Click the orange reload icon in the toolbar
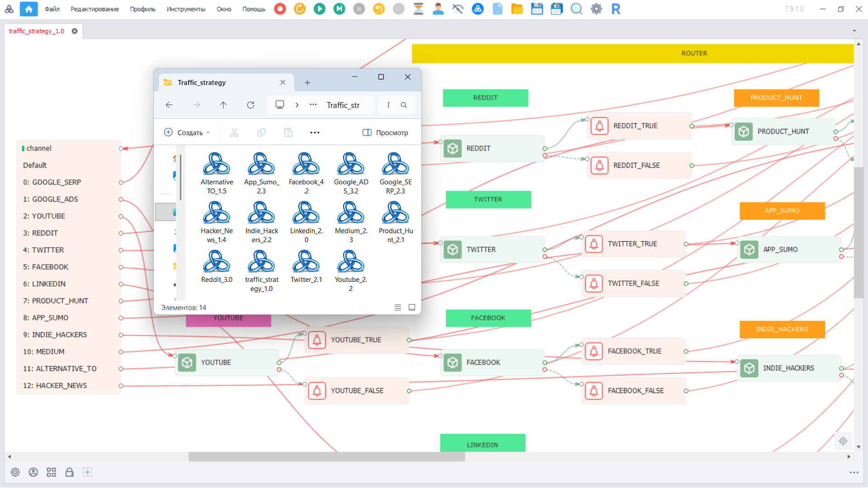 click(300, 9)
